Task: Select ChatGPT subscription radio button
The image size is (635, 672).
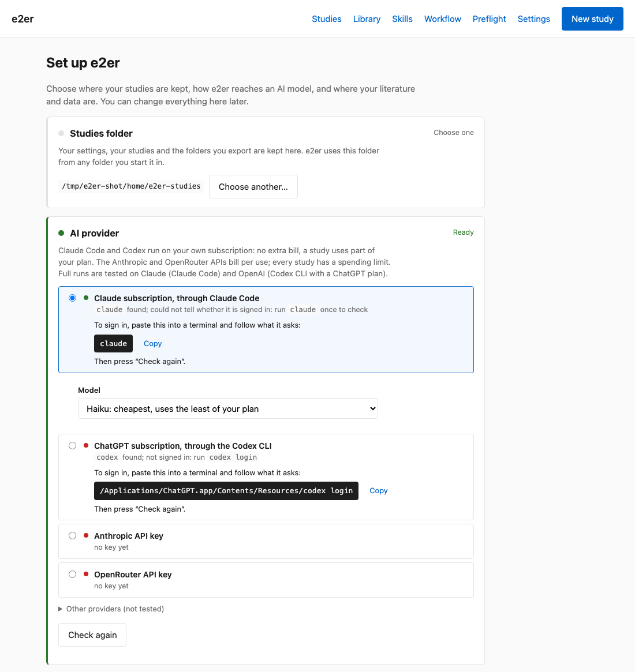Action: 73,446
